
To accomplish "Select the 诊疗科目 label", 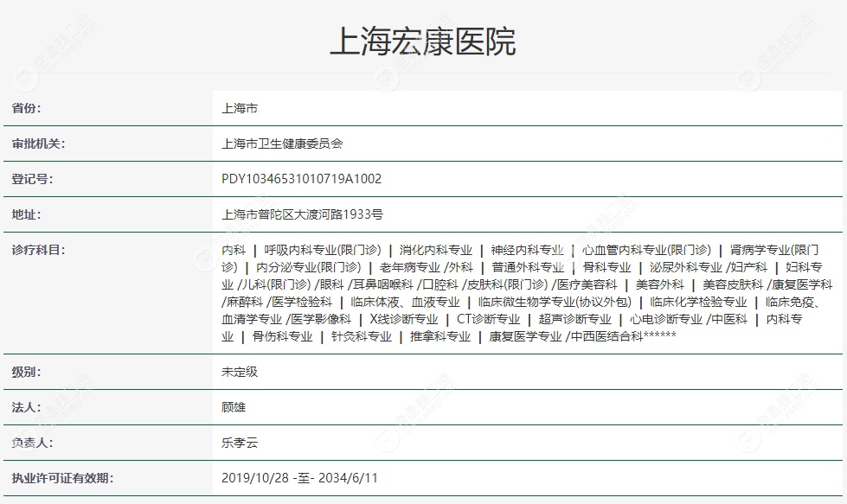I will coord(38,250).
